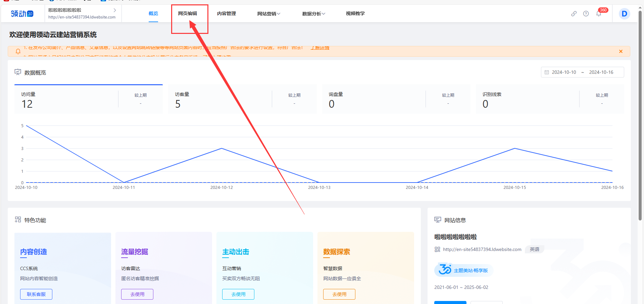
Task: Open the link sharing icon in top bar
Action: pos(574,14)
